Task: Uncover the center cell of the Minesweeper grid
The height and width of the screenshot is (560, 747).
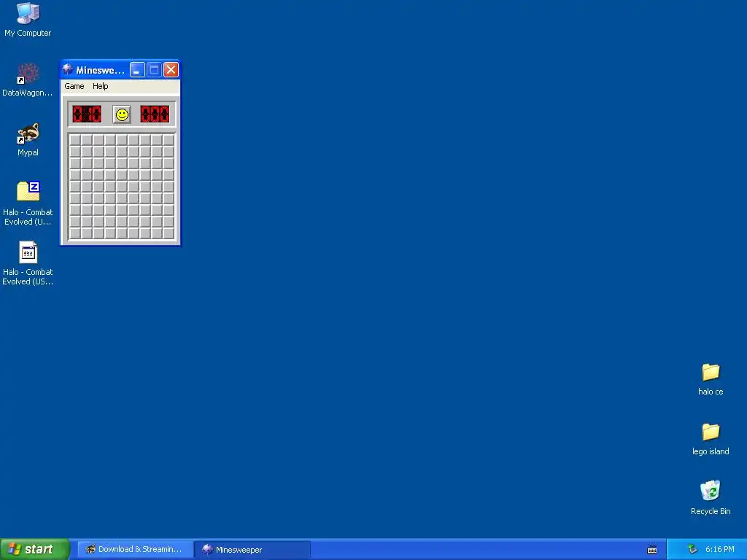Action: pos(122,187)
